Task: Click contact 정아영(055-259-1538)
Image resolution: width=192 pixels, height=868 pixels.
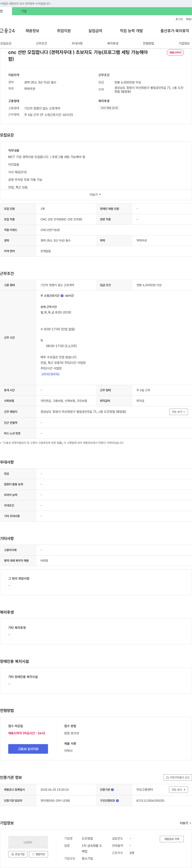Action: [x=55, y=801]
